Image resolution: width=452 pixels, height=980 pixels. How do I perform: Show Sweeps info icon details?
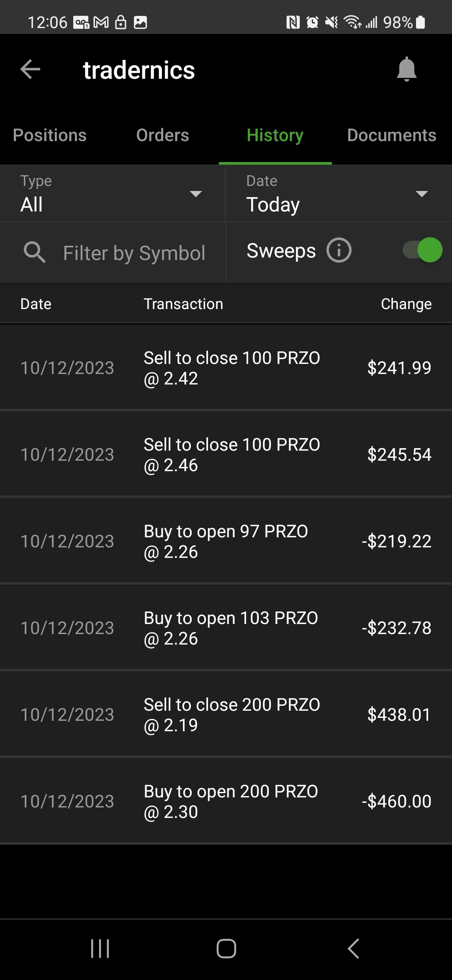point(339,250)
